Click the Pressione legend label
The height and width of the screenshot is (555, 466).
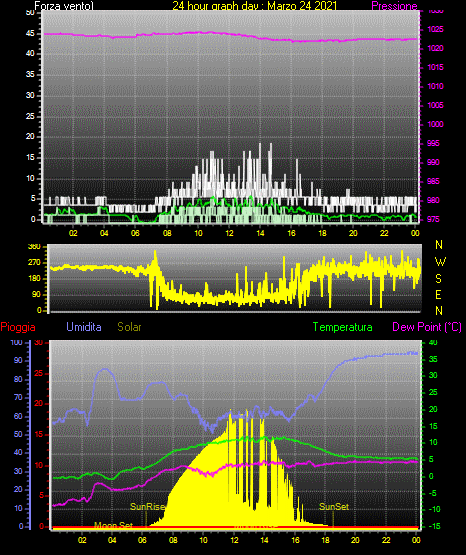394,6
